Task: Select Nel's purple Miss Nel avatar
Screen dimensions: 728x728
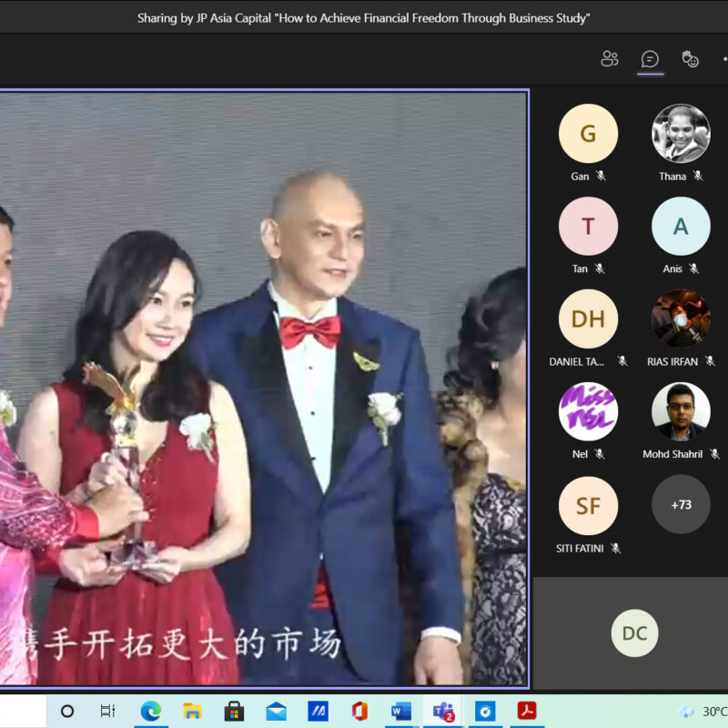Action: coord(588,411)
